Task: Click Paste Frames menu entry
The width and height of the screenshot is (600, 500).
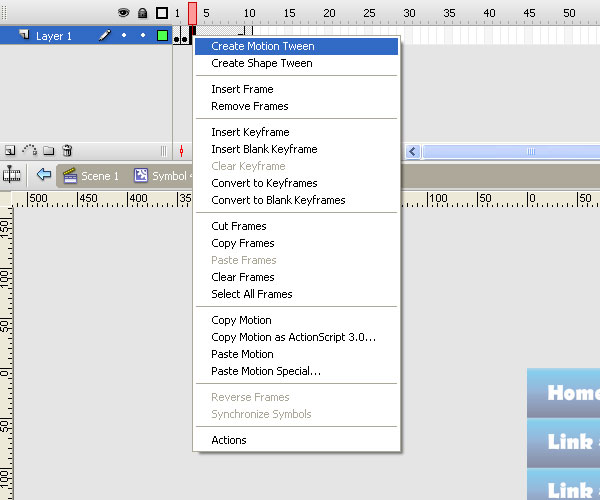Action: click(297, 260)
